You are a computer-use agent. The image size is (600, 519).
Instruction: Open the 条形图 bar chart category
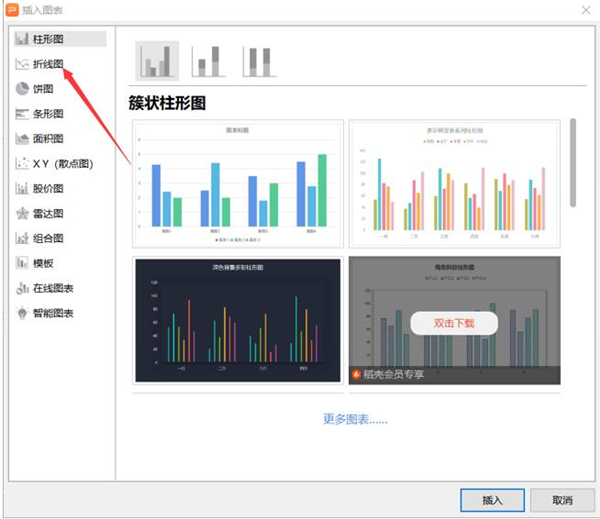tap(48, 114)
